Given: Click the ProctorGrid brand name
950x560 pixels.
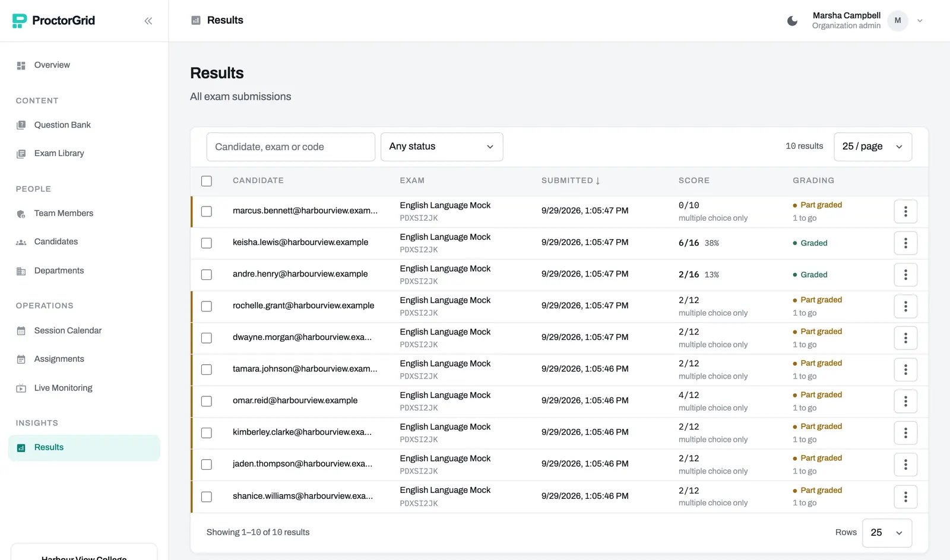Looking at the screenshot, I should pyautogui.click(x=64, y=21).
